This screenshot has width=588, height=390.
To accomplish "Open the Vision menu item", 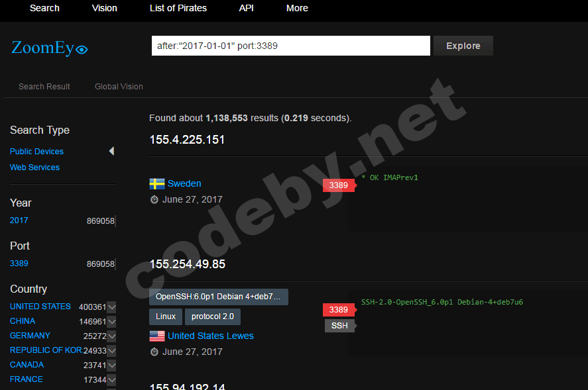I will pos(105,8).
